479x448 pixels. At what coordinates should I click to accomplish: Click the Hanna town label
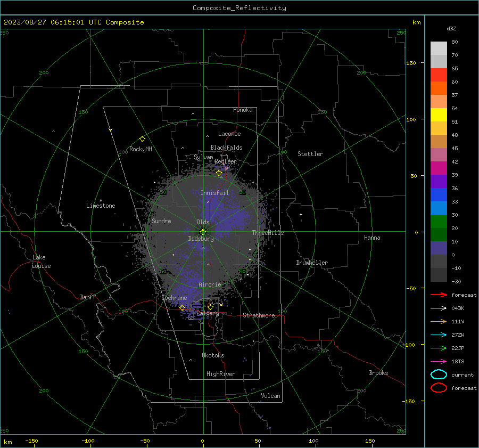click(x=372, y=238)
